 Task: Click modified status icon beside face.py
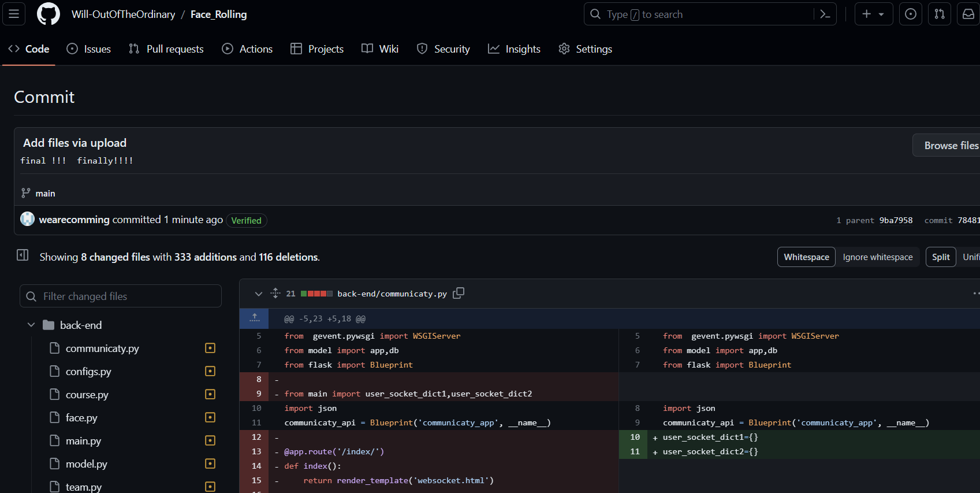[210, 417]
